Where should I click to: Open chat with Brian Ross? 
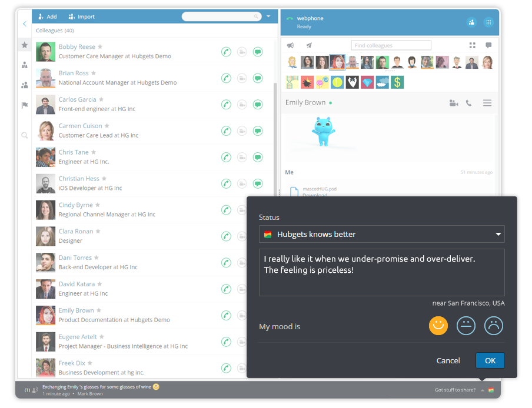click(x=258, y=78)
